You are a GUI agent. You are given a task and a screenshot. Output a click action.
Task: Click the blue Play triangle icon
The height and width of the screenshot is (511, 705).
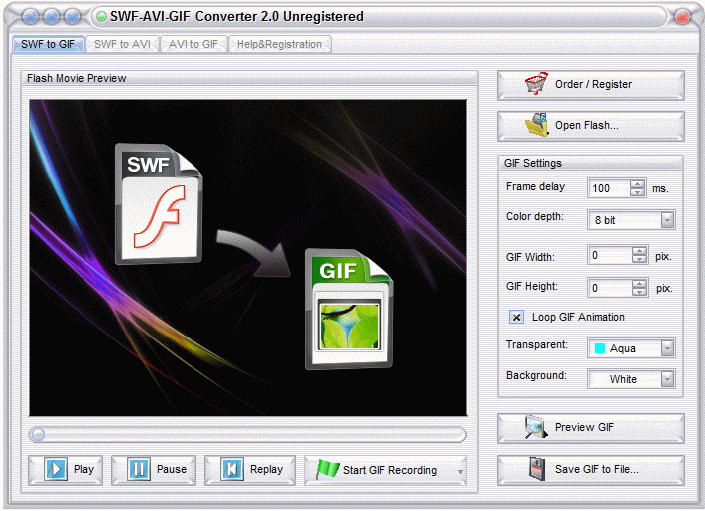coord(56,469)
